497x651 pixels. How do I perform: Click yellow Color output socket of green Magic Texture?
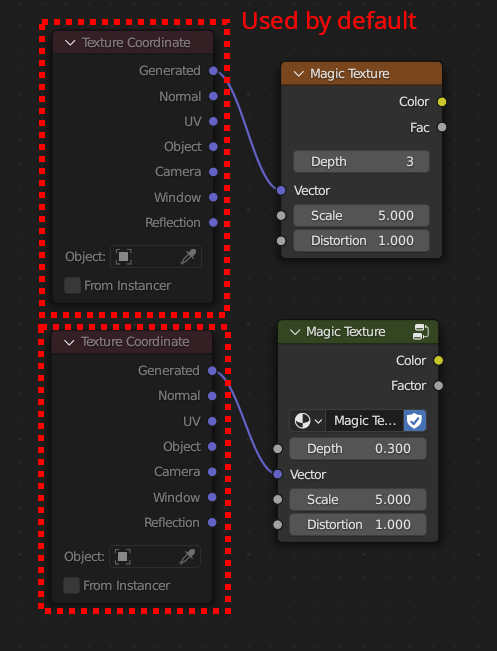click(x=438, y=360)
